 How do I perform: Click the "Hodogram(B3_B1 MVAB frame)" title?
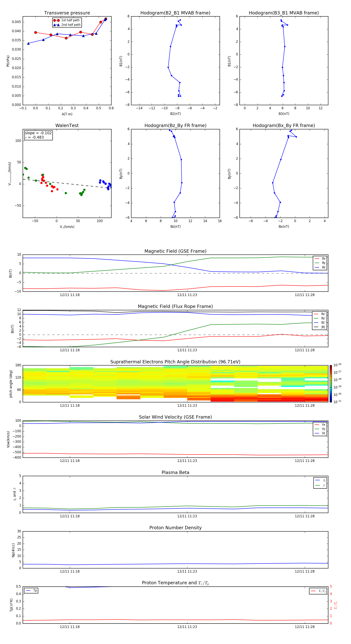pyautogui.click(x=284, y=13)
